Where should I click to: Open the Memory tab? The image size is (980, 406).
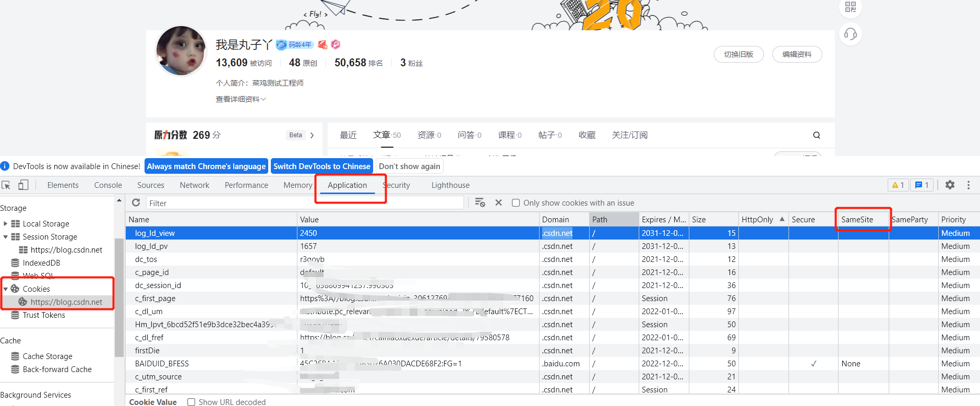[297, 185]
